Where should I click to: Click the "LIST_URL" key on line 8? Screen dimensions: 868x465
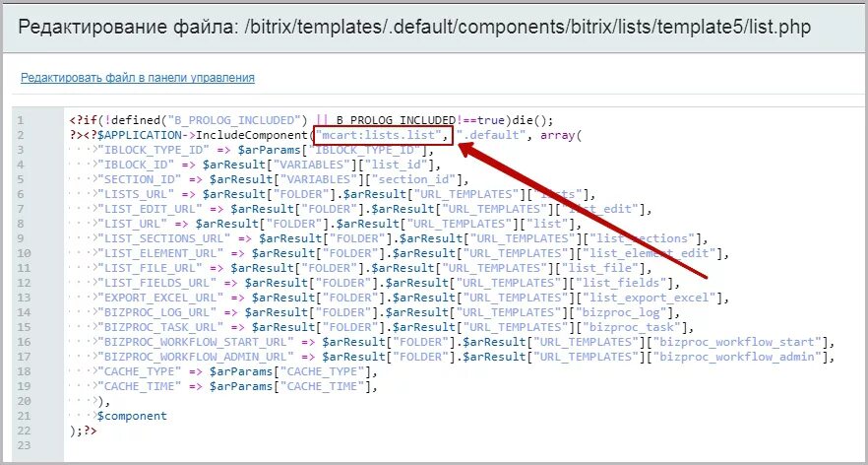(x=132, y=224)
